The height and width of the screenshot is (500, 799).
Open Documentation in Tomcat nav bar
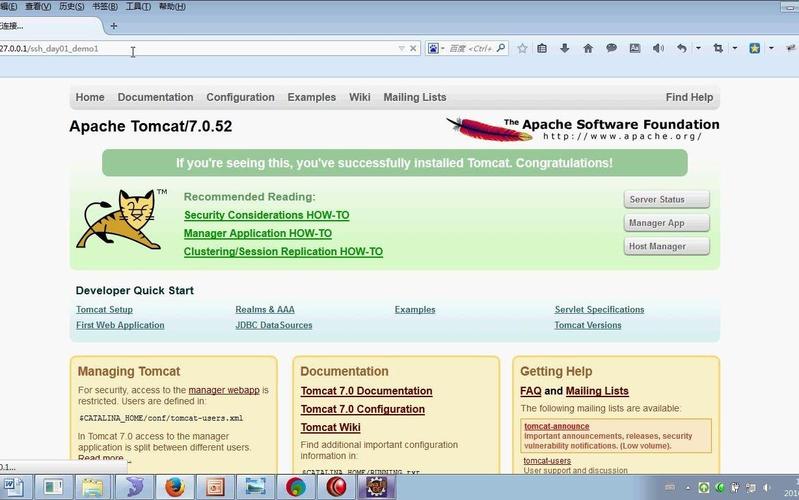(x=155, y=97)
